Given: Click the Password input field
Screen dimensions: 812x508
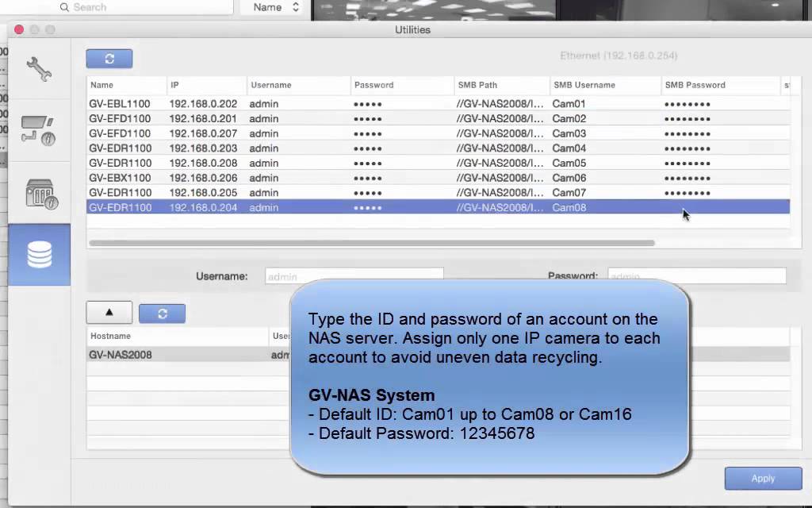Looking at the screenshot, I should [696, 275].
